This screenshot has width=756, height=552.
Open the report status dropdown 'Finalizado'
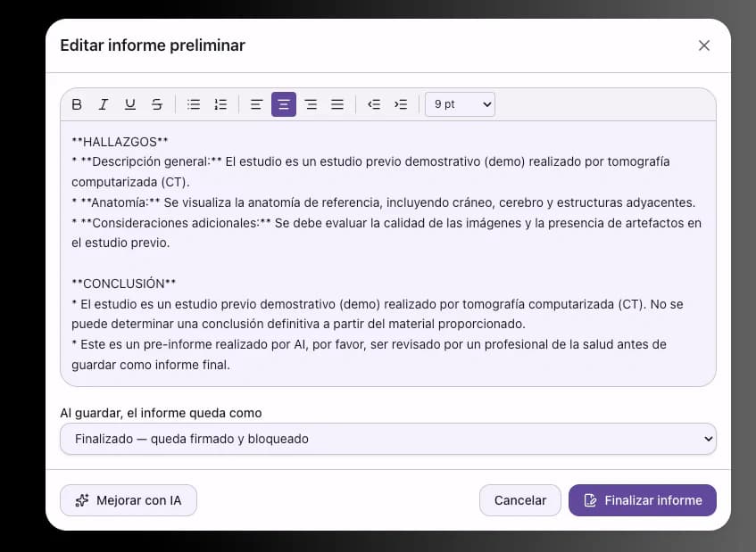point(388,439)
